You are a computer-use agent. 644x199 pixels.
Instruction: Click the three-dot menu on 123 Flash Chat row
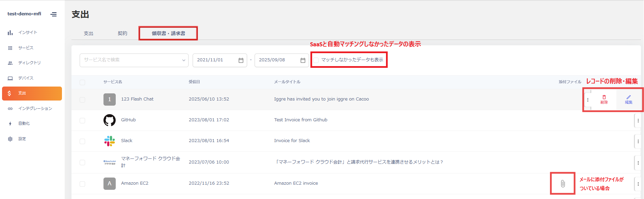[588, 100]
